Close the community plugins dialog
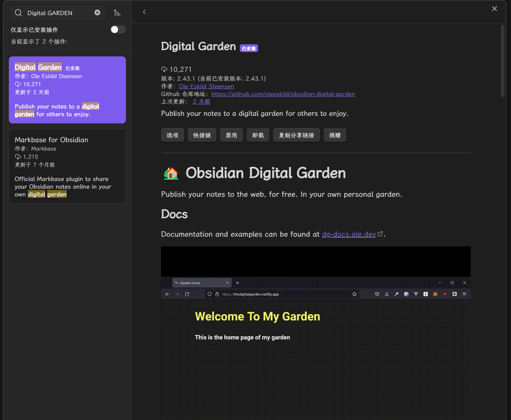Screen dimensions: 511x420 [x=495, y=8]
